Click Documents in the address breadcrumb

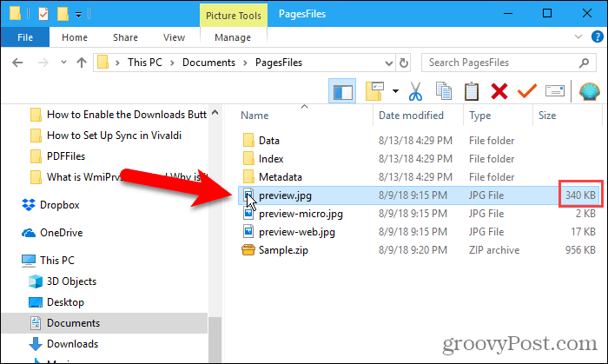pos(208,63)
